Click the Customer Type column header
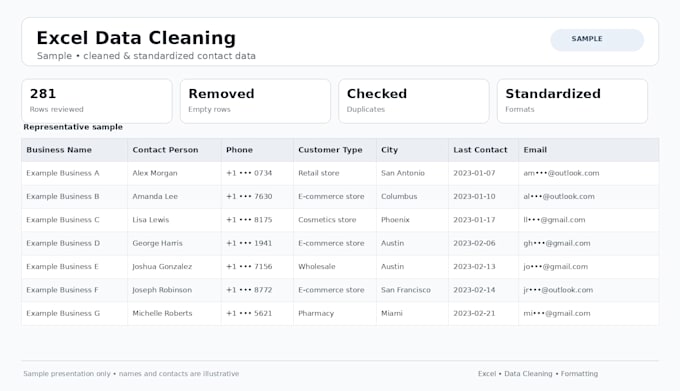The height and width of the screenshot is (391, 680). coord(330,150)
